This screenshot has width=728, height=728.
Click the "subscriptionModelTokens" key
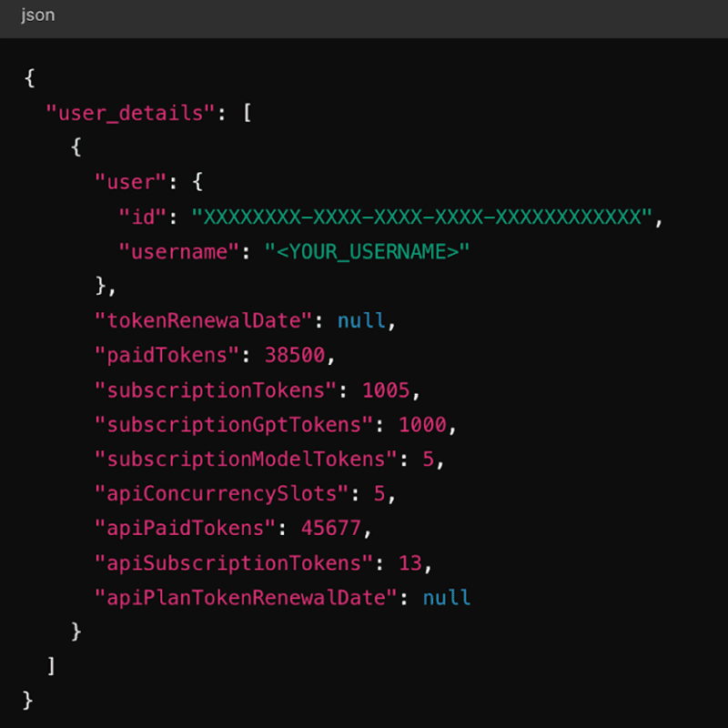point(246,459)
